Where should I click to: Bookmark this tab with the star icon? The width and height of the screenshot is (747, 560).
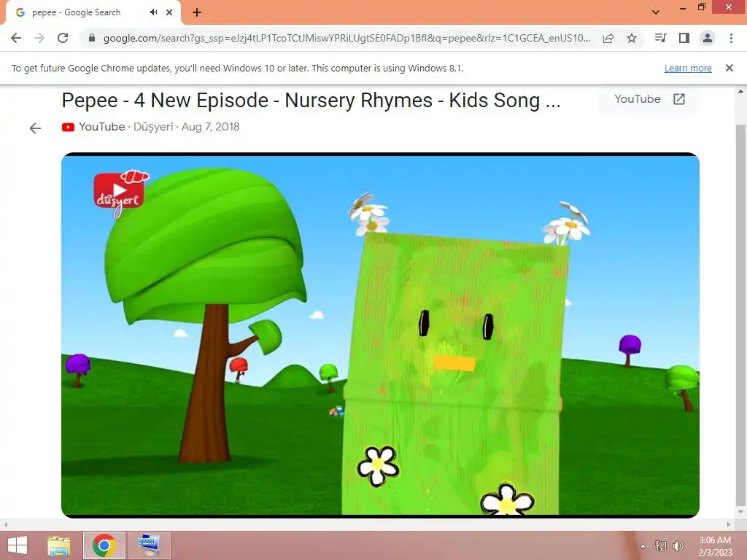pos(632,38)
